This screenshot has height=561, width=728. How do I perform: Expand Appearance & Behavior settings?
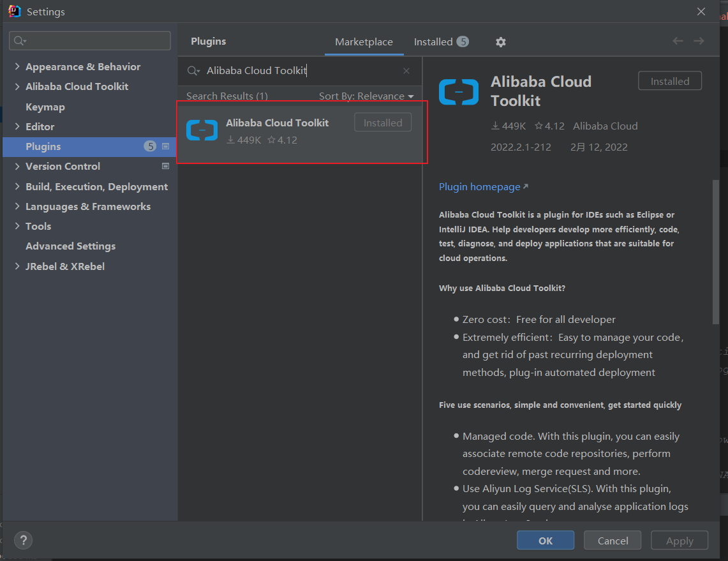point(17,66)
